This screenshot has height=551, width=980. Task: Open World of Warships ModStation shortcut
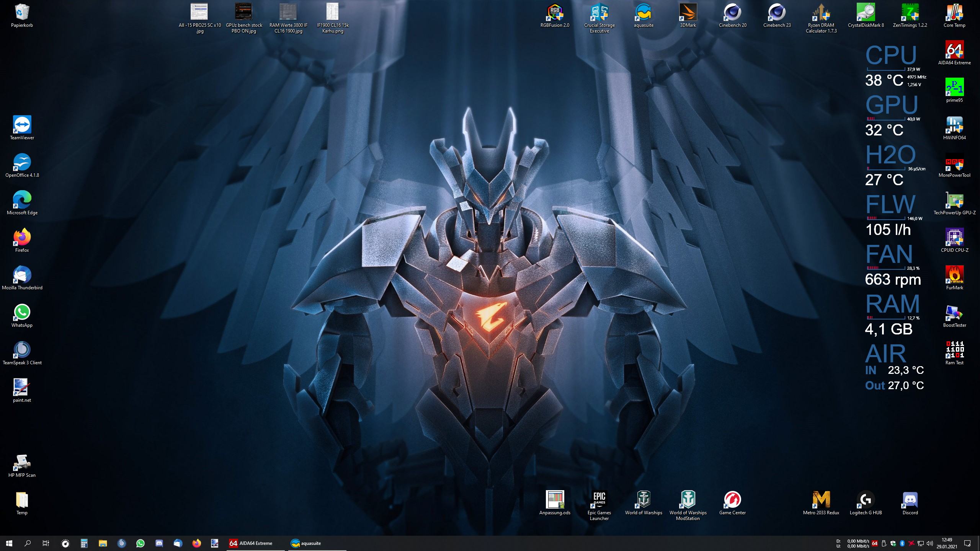(x=688, y=506)
